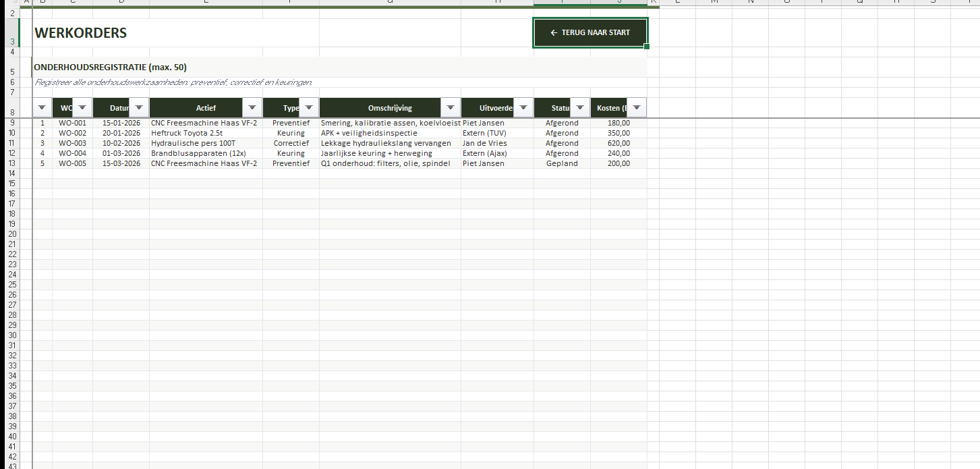Open the first index column filter arrow
The image size is (980, 469).
coord(42,108)
